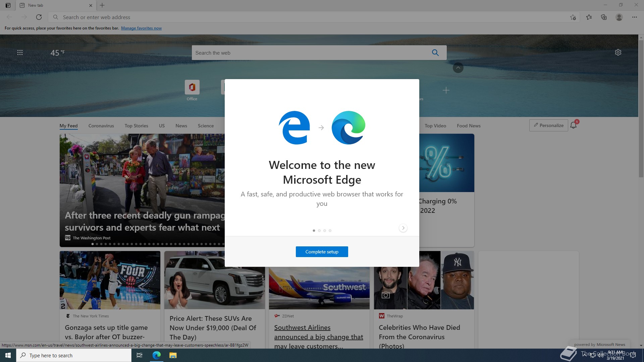Image resolution: width=644 pixels, height=362 pixels.
Task: Click the Manage favorites now link
Action: tap(141, 28)
